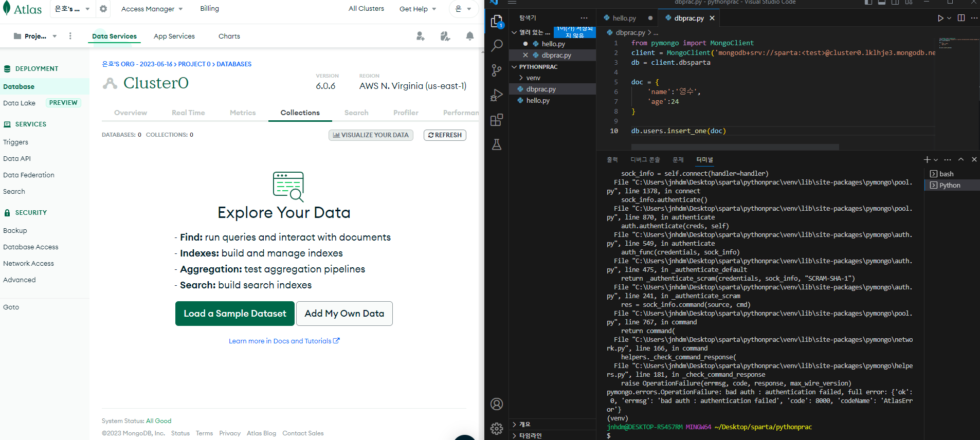980x440 pixels.
Task: Open the Atlas project activity feed icon
Action: pyautogui.click(x=445, y=36)
